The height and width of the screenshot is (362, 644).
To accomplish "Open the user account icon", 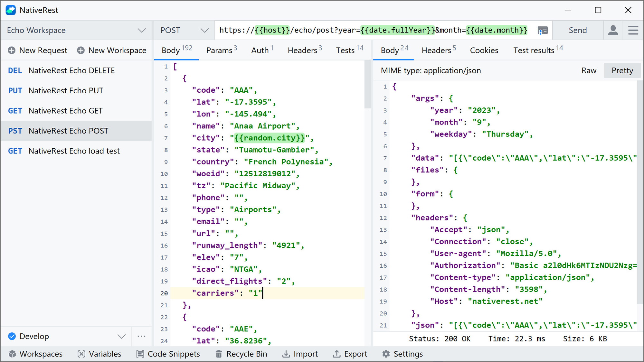I will tap(613, 30).
